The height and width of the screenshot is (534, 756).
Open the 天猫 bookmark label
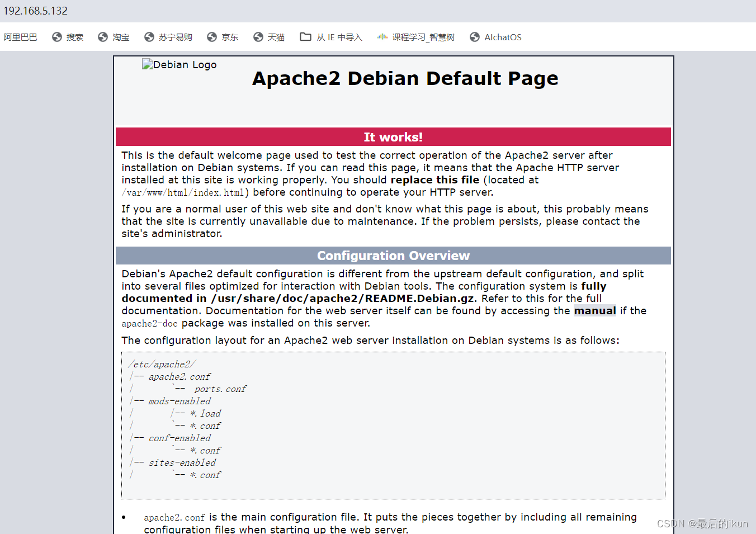pos(276,37)
